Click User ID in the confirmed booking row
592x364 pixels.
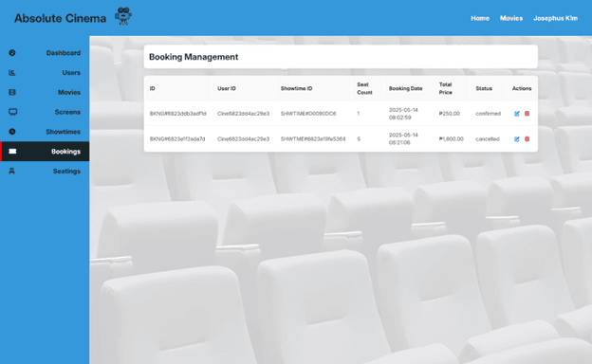(243, 114)
